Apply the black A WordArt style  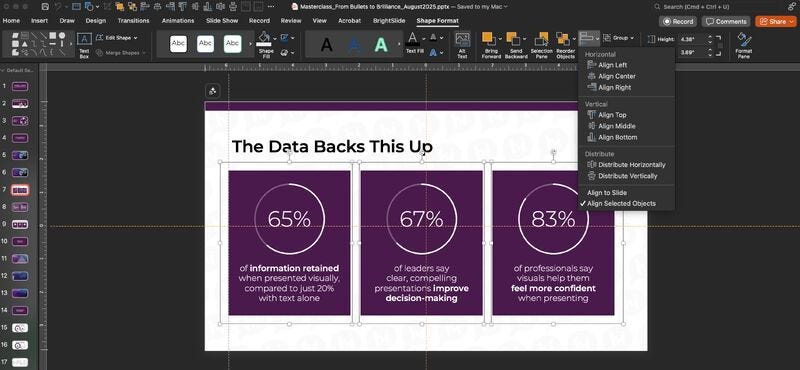point(327,45)
